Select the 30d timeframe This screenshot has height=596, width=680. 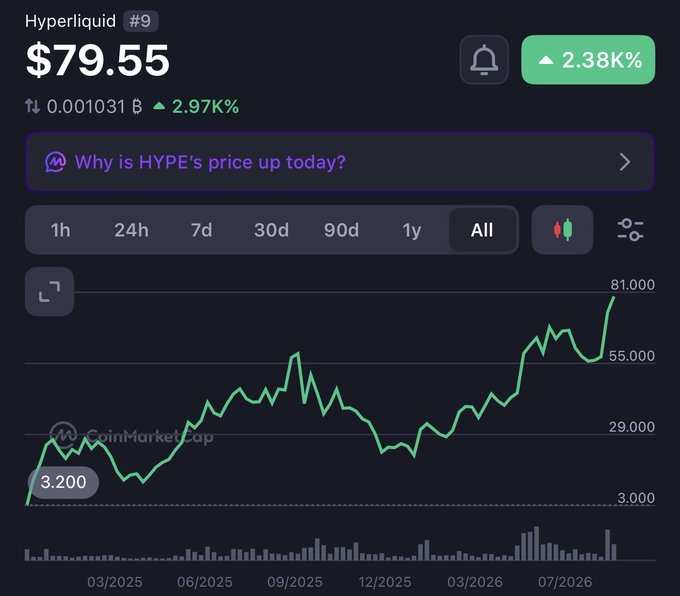point(271,230)
